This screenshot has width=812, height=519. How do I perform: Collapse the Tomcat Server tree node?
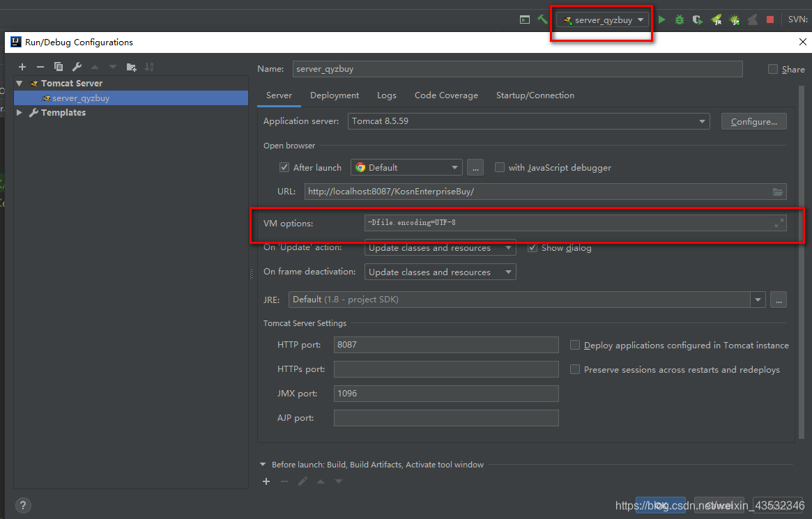(20, 84)
